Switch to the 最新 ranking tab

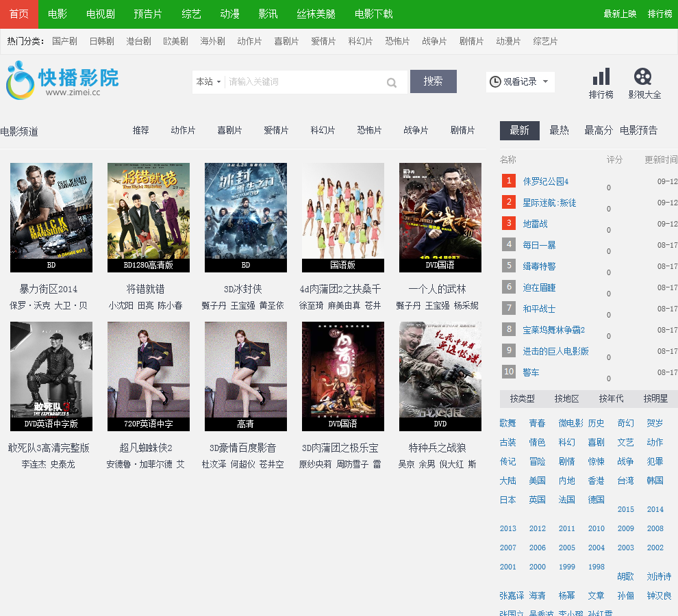click(x=520, y=131)
